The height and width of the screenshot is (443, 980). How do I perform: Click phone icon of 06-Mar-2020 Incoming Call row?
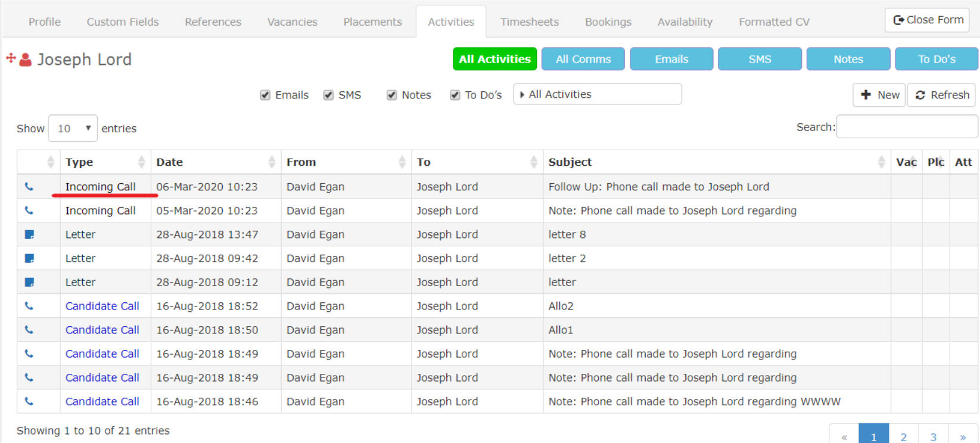click(29, 187)
